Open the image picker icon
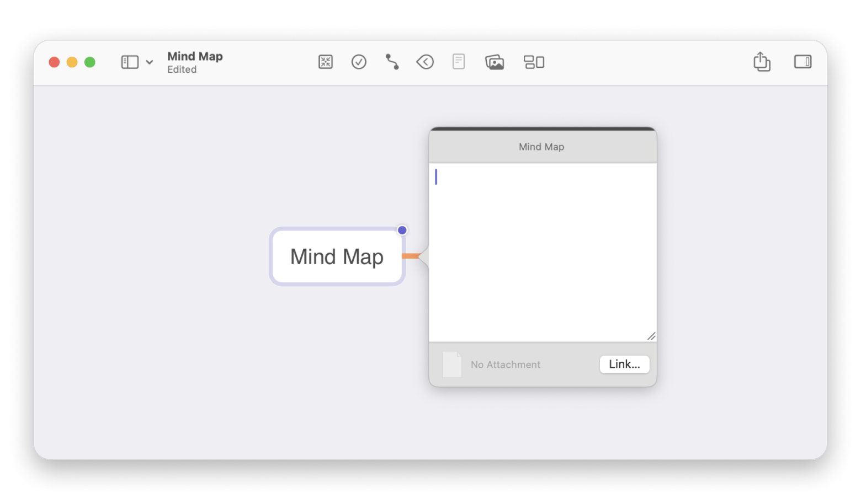This screenshot has width=861, height=504. point(495,62)
